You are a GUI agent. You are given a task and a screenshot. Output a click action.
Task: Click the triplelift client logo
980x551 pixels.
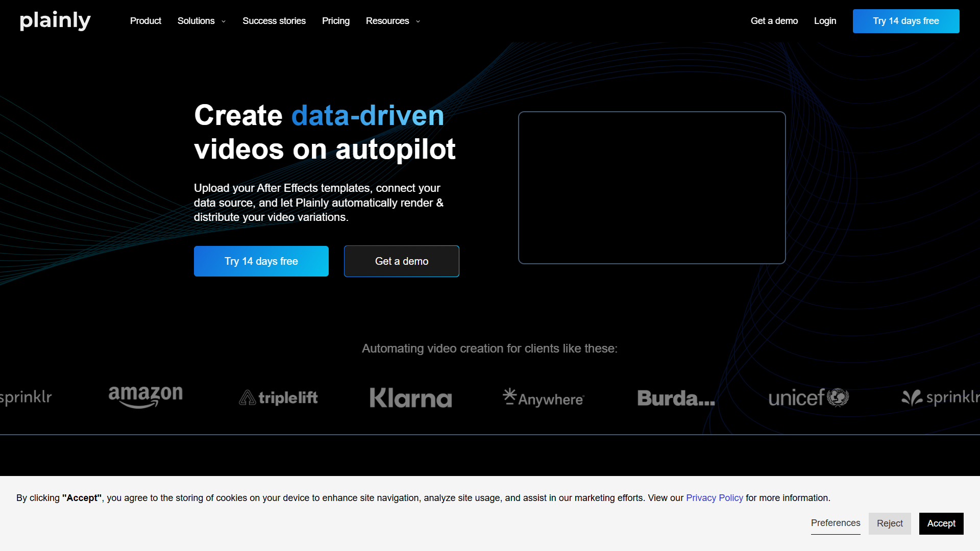pos(279,397)
